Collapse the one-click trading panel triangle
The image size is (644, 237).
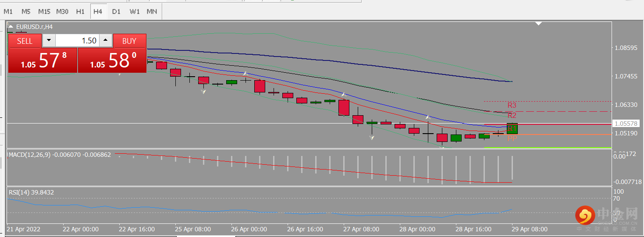pos(11,27)
